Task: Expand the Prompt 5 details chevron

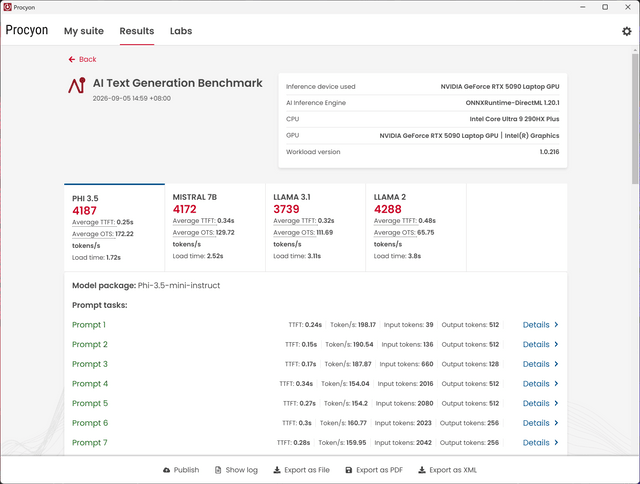Action: tap(556, 403)
